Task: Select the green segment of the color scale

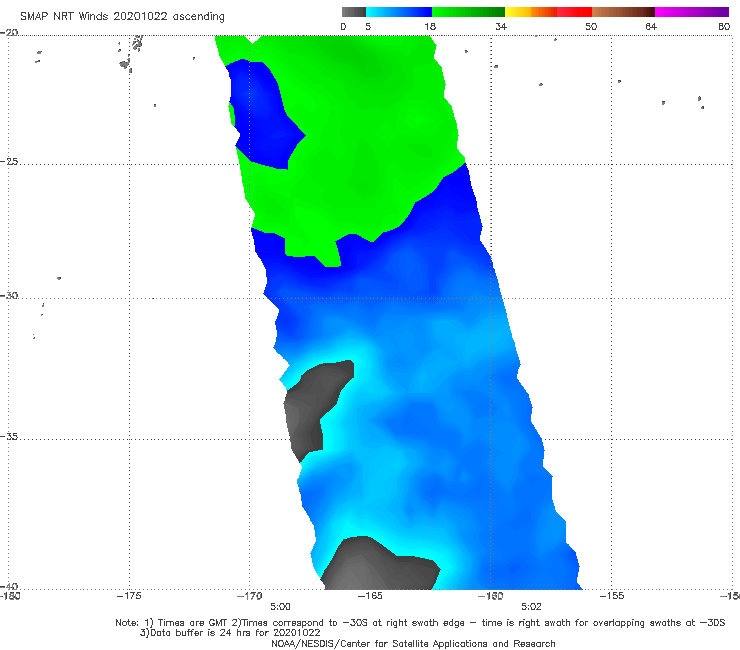Action: pyautogui.click(x=468, y=12)
